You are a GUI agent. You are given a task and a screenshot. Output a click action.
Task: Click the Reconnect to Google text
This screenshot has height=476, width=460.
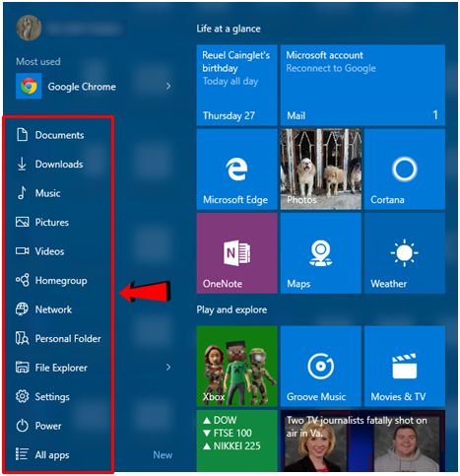pyautogui.click(x=331, y=68)
